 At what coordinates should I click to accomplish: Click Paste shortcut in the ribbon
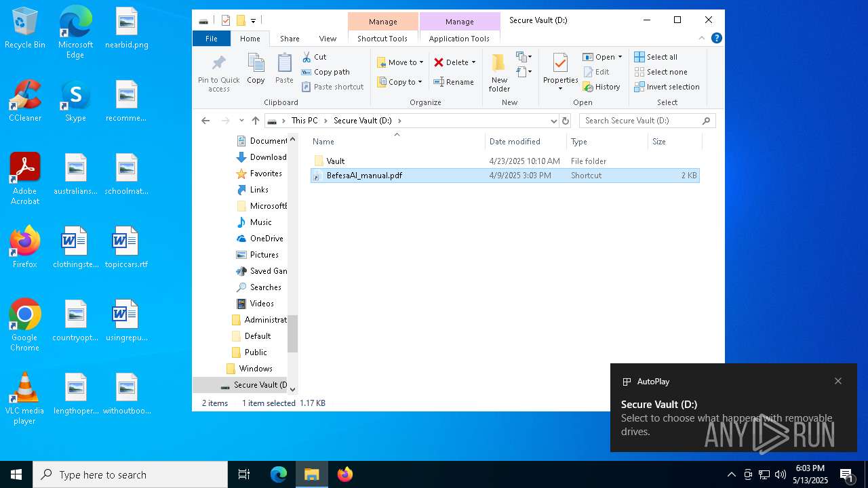tap(332, 87)
